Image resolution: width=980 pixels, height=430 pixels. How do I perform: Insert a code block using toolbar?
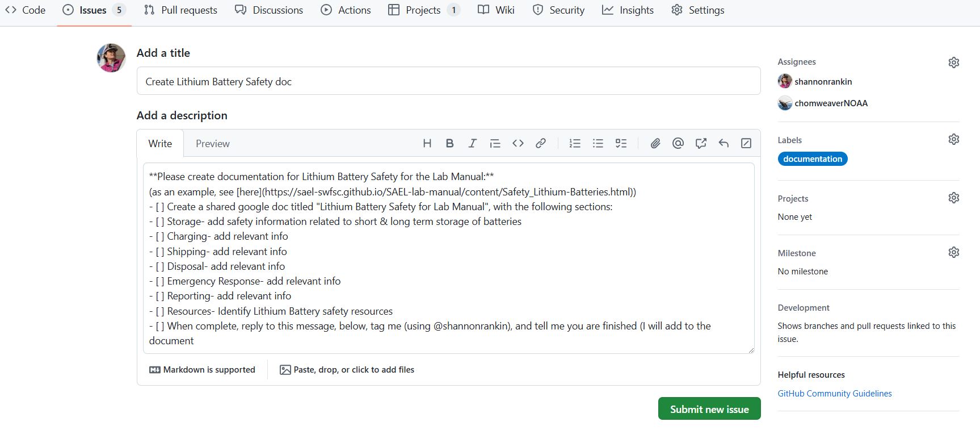518,143
